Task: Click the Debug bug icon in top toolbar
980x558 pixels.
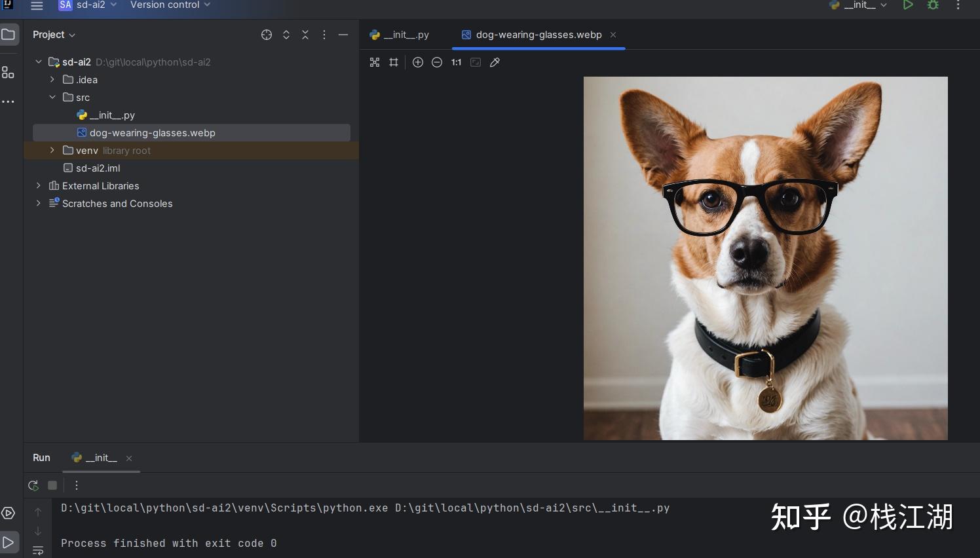Action: pos(933,5)
